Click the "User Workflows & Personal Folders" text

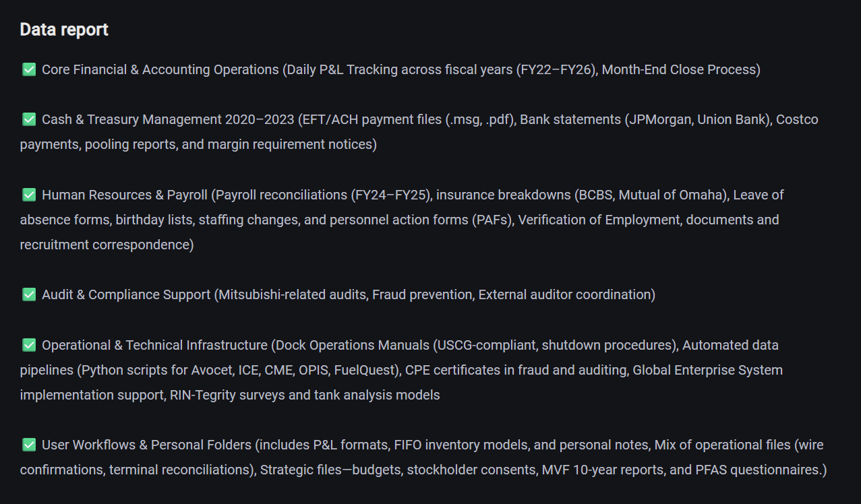(146, 445)
